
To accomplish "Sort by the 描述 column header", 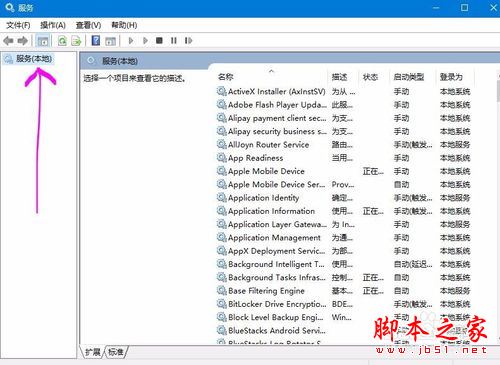I will pyautogui.click(x=339, y=77).
